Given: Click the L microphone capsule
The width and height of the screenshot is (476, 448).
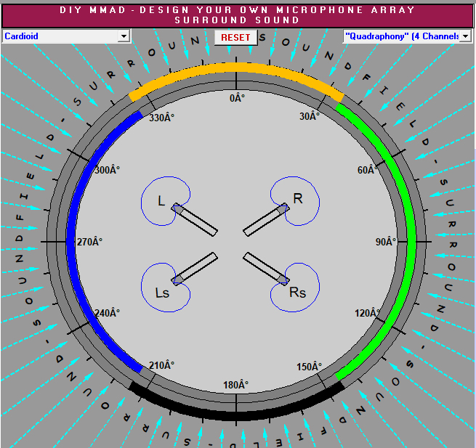Looking at the screenshot, I should (x=178, y=208).
